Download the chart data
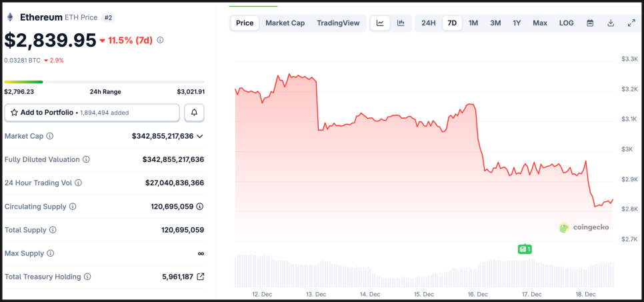This screenshot has width=644, height=302. coord(611,23)
